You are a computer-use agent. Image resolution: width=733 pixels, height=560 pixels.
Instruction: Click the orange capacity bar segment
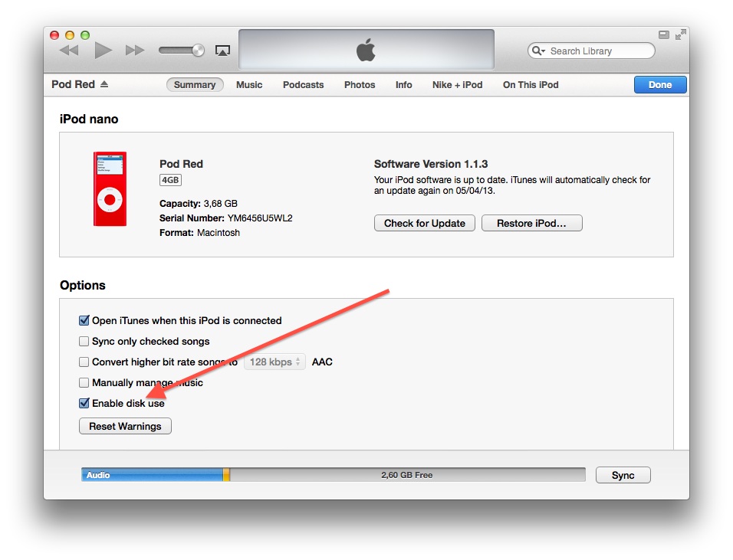226,475
